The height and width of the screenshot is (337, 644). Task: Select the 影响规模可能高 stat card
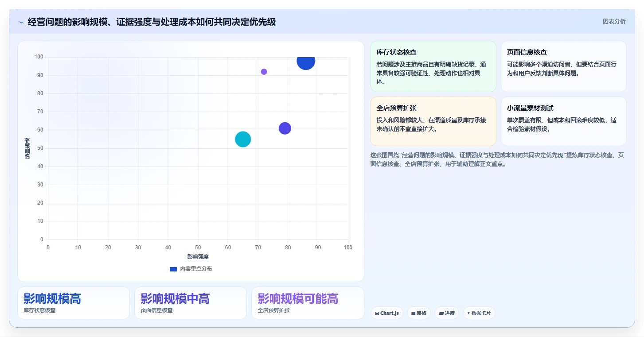tap(308, 303)
